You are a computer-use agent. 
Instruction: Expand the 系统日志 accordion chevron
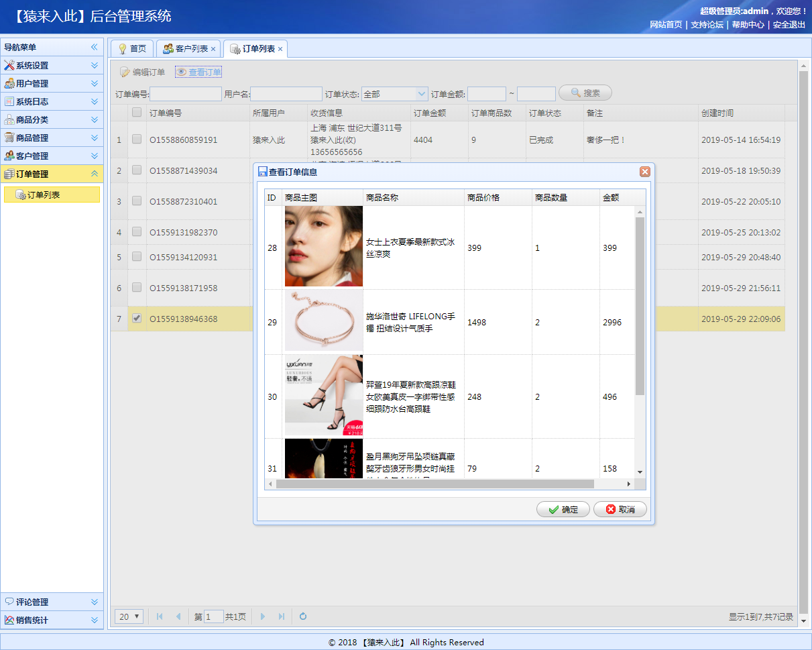[95, 102]
